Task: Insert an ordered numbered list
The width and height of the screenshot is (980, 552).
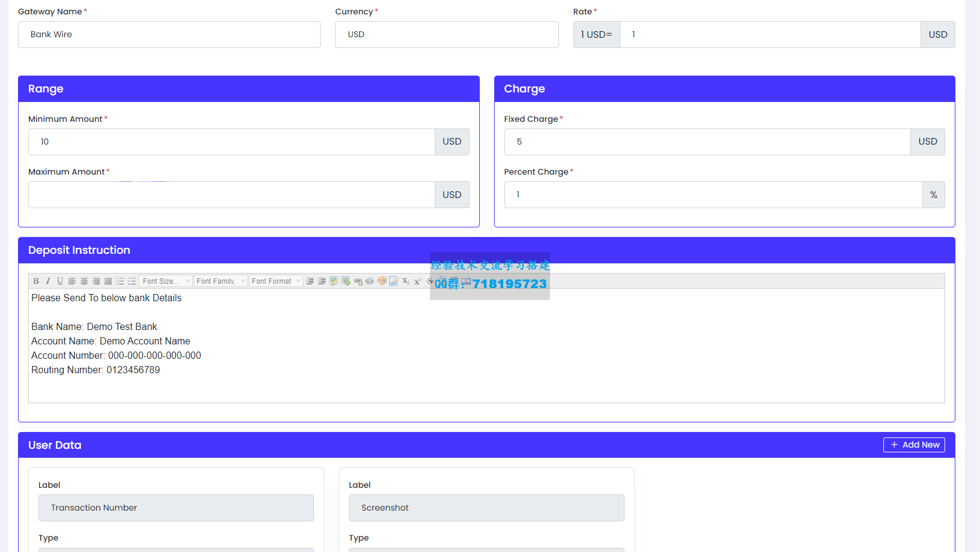Action: [x=120, y=281]
